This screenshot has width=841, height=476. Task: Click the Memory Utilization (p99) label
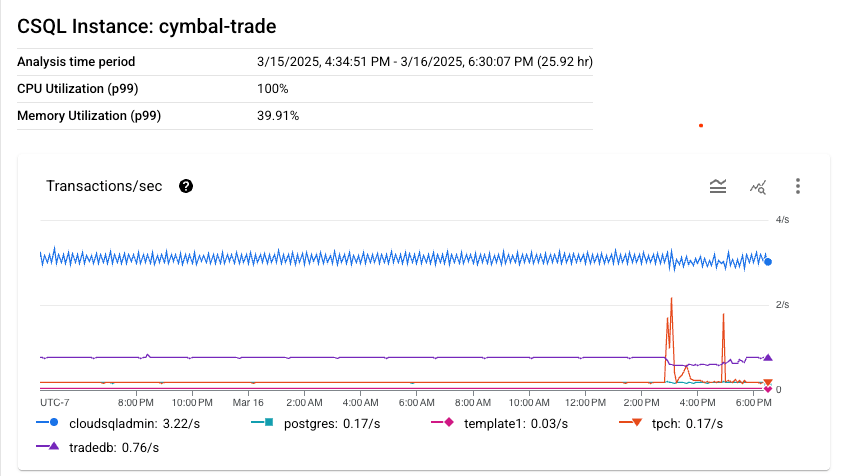click(x=89, y=116)
